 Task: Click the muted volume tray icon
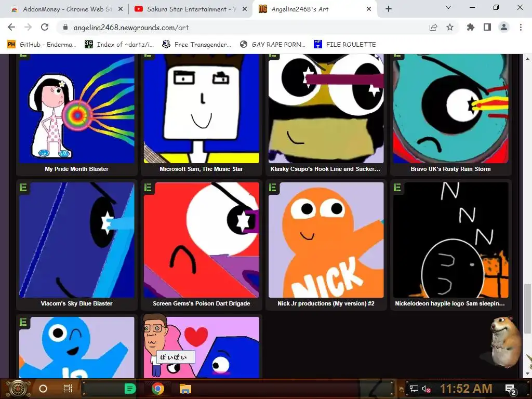426,389
